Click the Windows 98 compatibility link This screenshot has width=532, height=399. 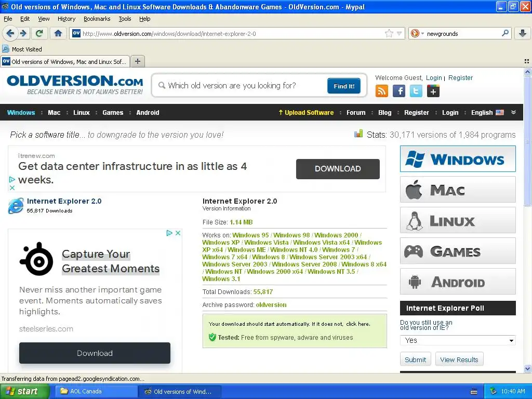point(291,235)
